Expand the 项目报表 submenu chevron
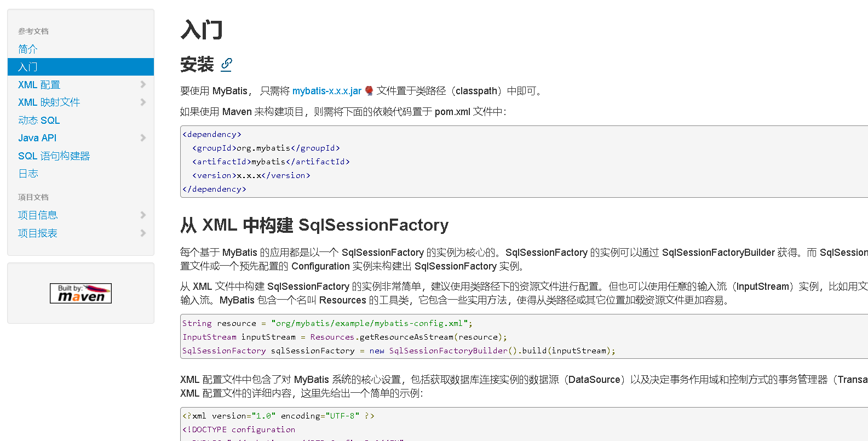 (143, 233)
